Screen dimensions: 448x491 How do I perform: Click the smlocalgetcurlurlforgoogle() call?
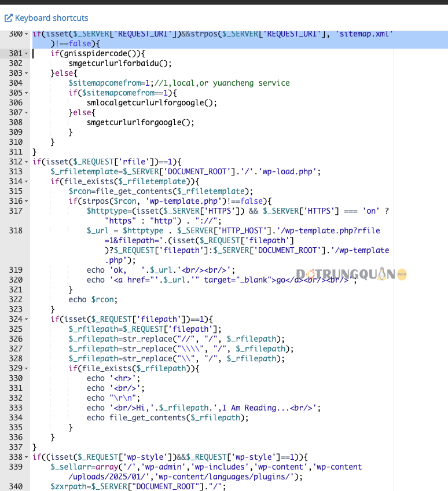(152, 102)
